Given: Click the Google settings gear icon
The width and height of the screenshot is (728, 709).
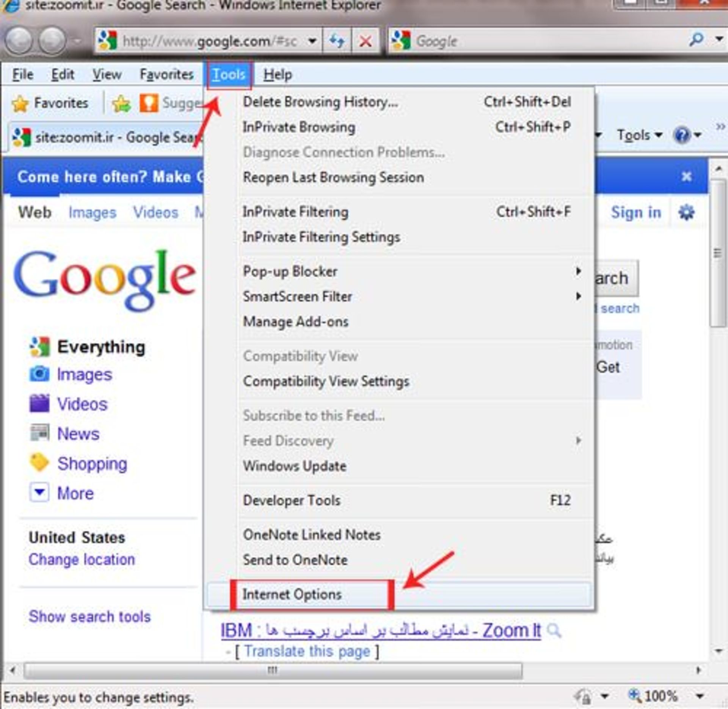Looking at the screenshot, I should coord(686,212).
